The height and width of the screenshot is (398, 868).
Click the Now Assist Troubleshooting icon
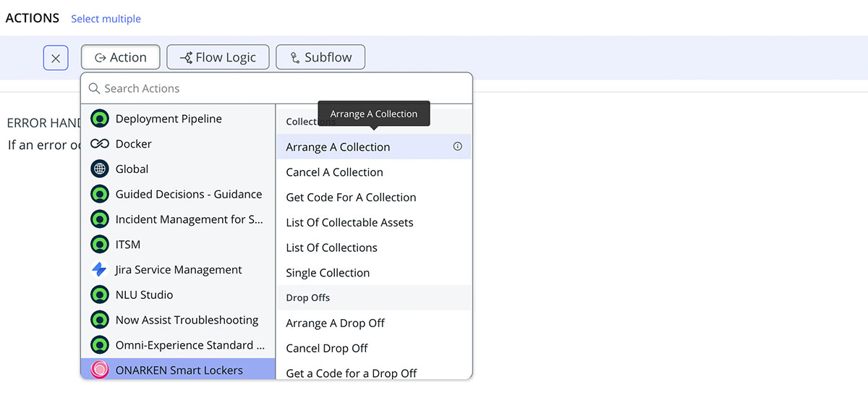100,320
